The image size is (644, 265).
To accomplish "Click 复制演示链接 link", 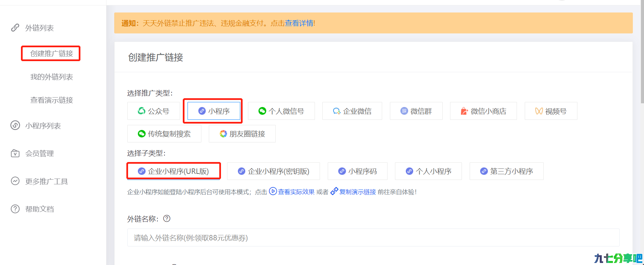I will 357,192.
